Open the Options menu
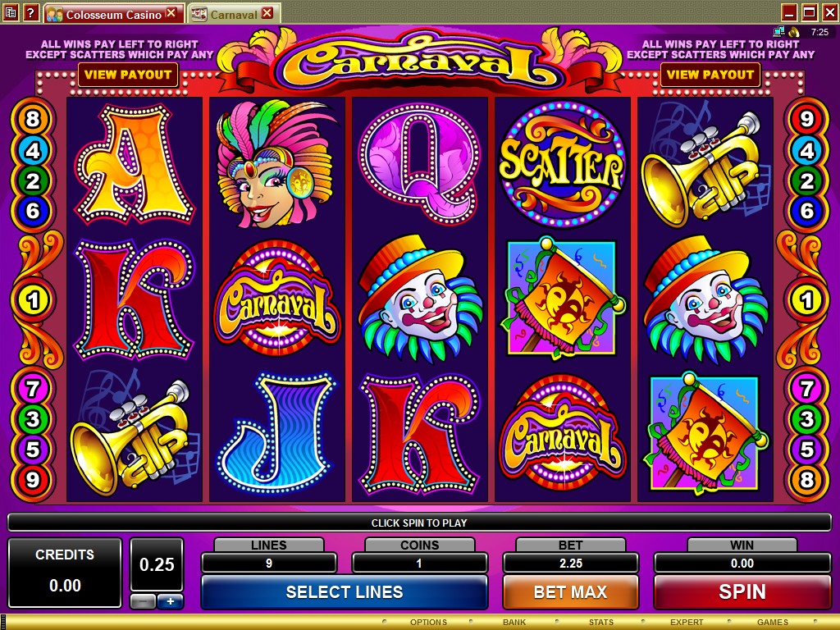 [428, 622]
